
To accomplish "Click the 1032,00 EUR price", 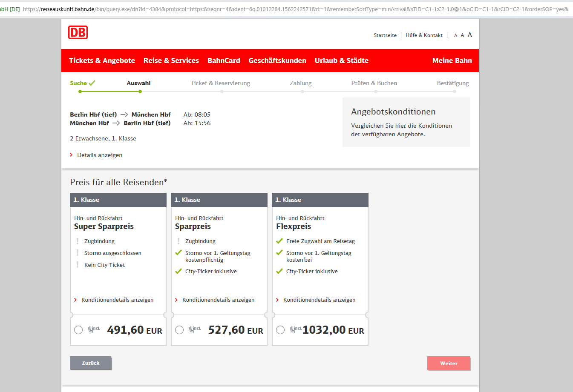I will [333, 330].
